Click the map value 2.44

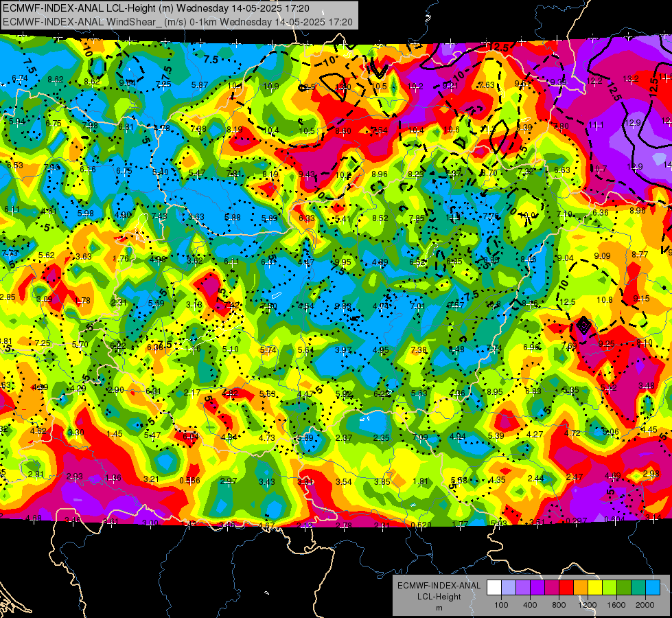click(x=535, y=478)
